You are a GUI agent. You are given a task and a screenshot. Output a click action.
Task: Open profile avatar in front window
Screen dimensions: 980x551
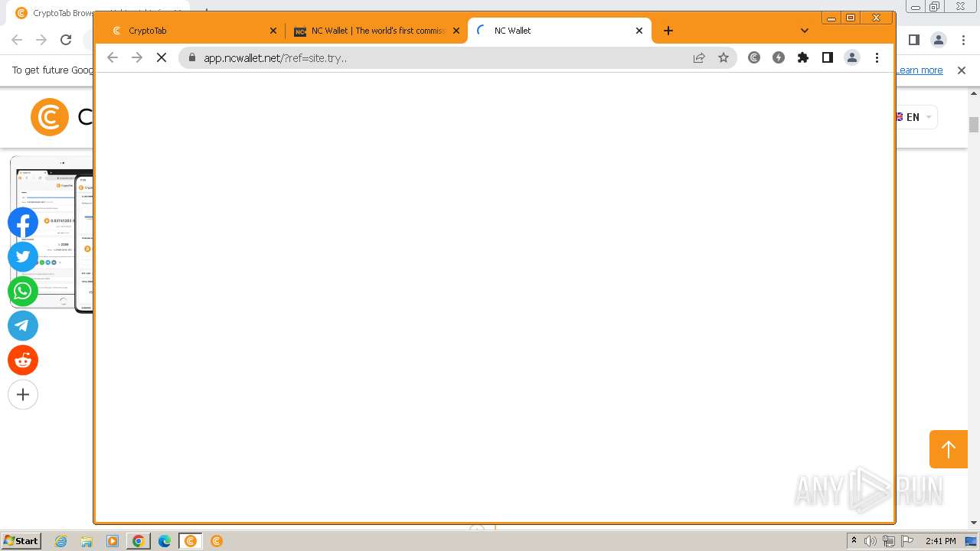(x=852, y=57)
